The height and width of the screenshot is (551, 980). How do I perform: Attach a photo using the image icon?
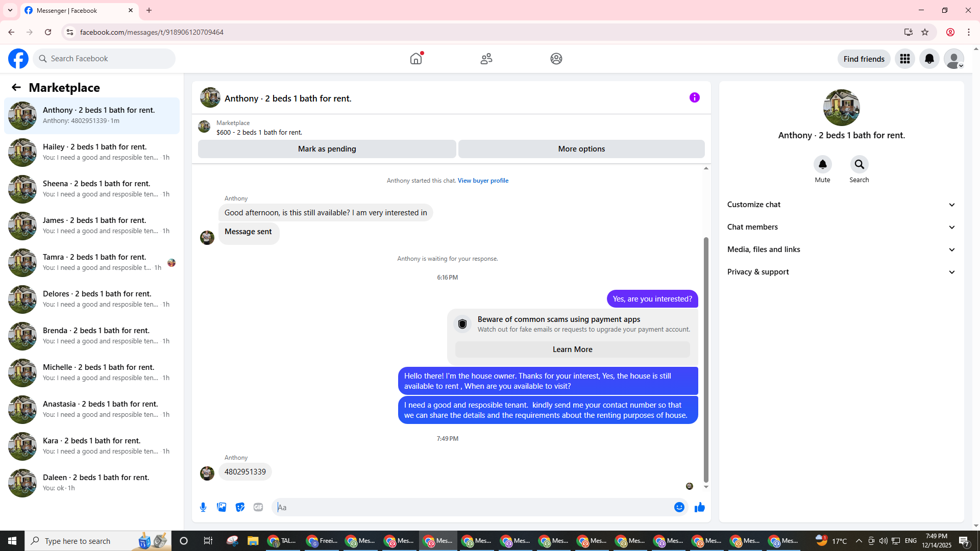[x=222, y=507]
